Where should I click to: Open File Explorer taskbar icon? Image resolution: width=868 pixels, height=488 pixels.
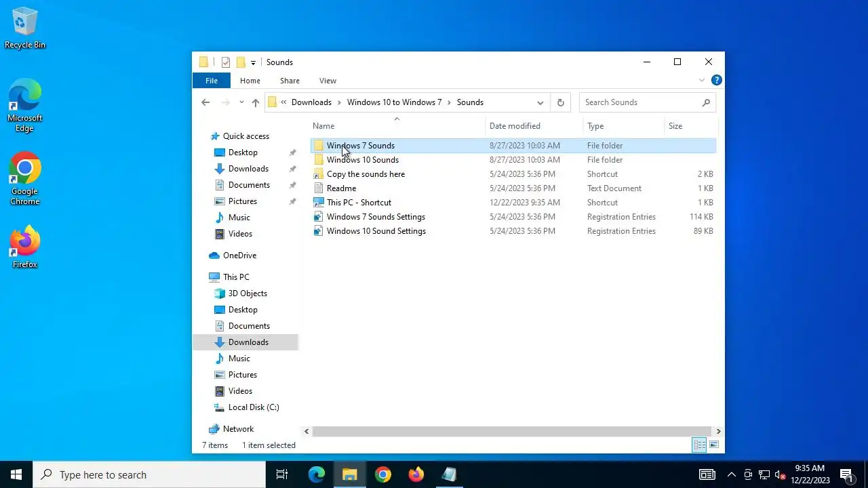click(x=350, y=474)
